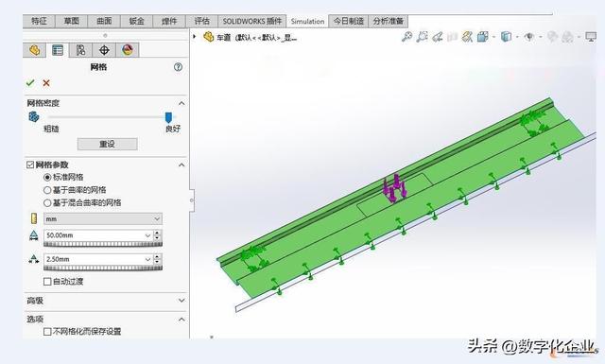Open the mm unit dropdown

pos(157,218)
